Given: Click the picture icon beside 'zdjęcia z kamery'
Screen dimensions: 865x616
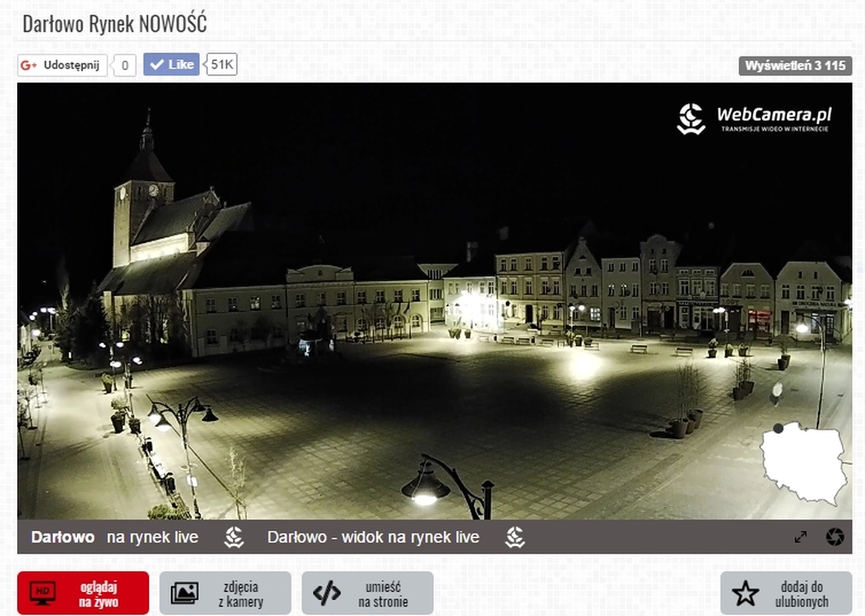Looking at the screenshot, I should click(185, 593).
